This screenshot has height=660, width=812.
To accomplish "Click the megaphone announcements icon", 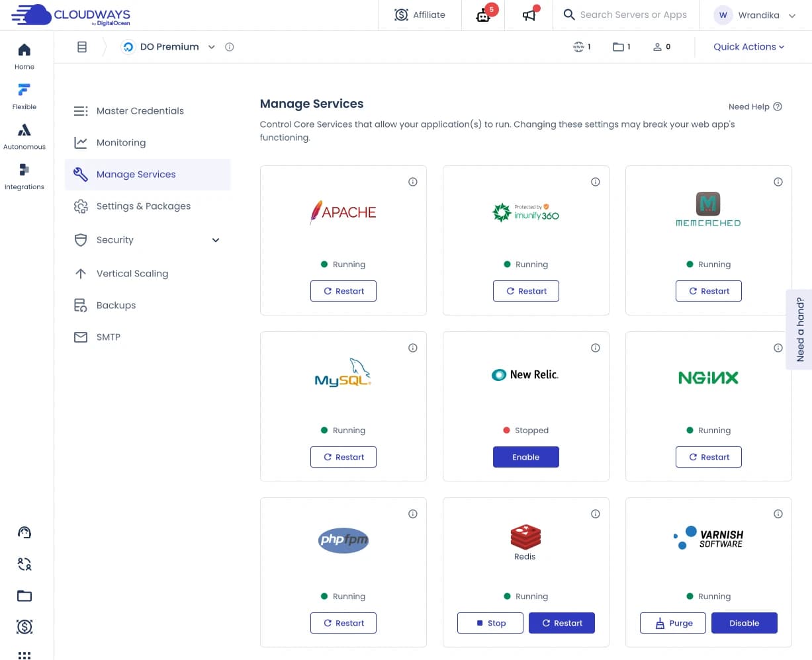I will click(x=529, y=15).
